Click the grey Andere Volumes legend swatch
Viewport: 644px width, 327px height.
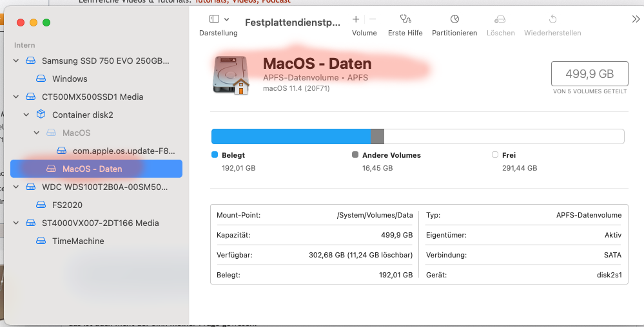pos(355,154)
